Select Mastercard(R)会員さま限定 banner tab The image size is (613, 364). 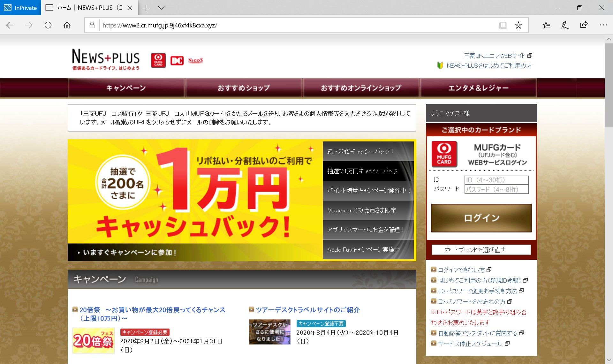click(368, 210)
